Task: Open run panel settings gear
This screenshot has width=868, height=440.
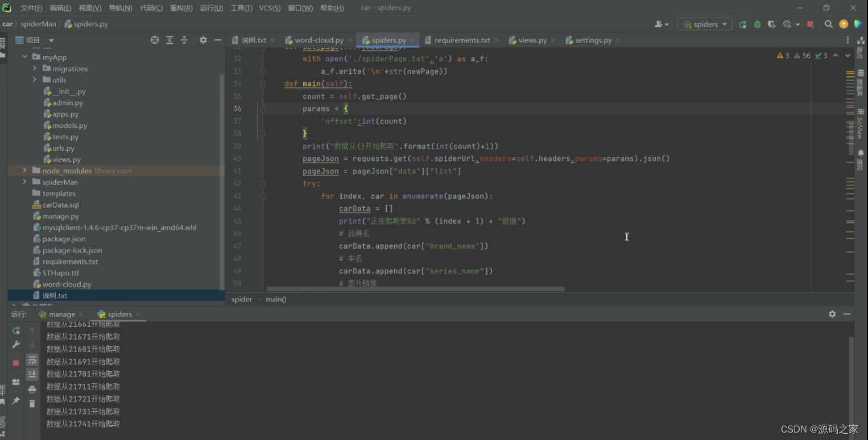Action: pos(832,314)
